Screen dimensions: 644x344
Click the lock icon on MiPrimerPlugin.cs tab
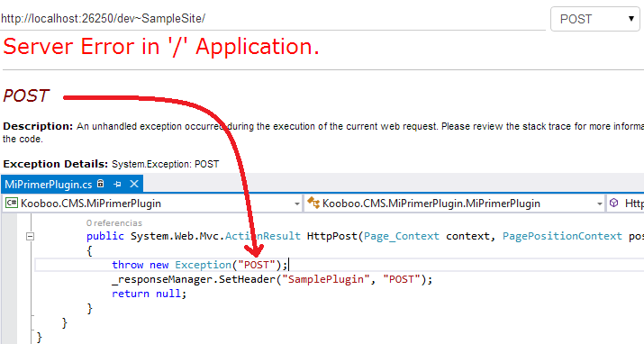click(101, 184)
